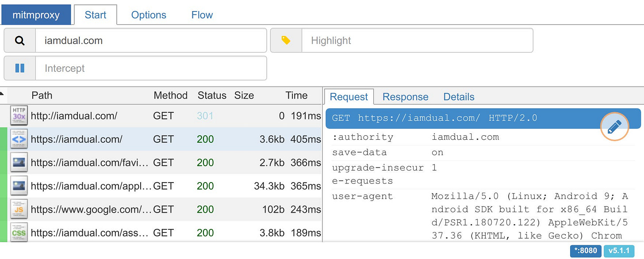Screen dimensions: 644x259
Task: Click the intercept pause icon
Action: click(19, 68)
